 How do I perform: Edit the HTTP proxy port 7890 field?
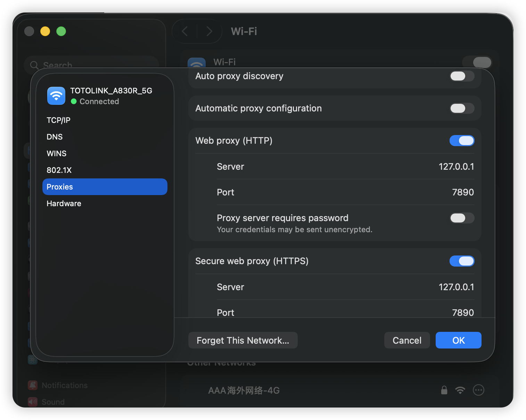click(x=462, y=192)
